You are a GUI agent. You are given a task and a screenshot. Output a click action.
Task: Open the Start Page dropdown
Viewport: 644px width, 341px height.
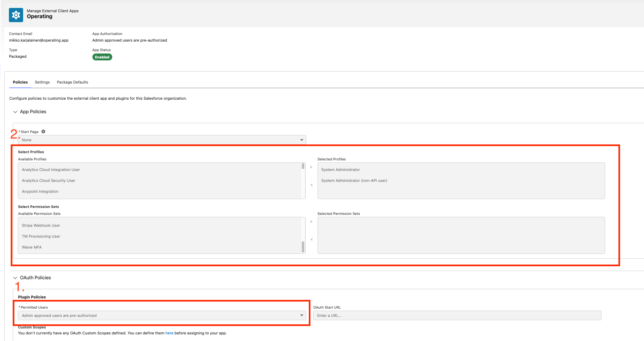point(162,140)
